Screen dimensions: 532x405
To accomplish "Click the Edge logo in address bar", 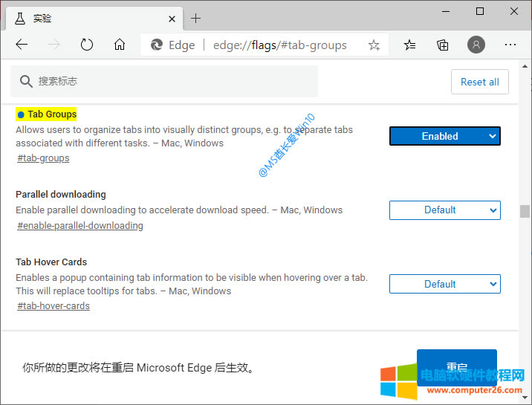I will coord(157,45).
